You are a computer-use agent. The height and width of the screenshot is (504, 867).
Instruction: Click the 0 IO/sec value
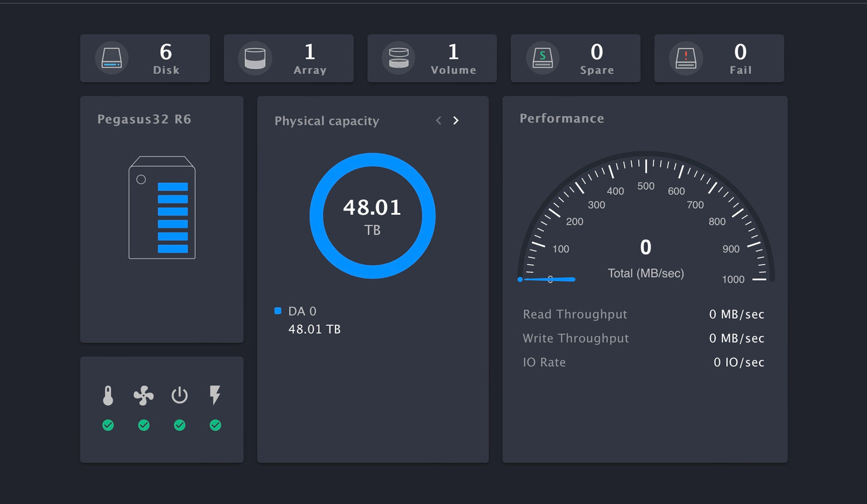(739, 362)
